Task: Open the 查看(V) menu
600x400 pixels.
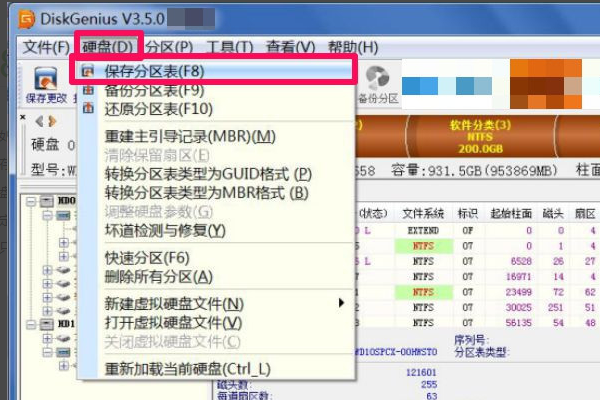Action: (290, 47)
